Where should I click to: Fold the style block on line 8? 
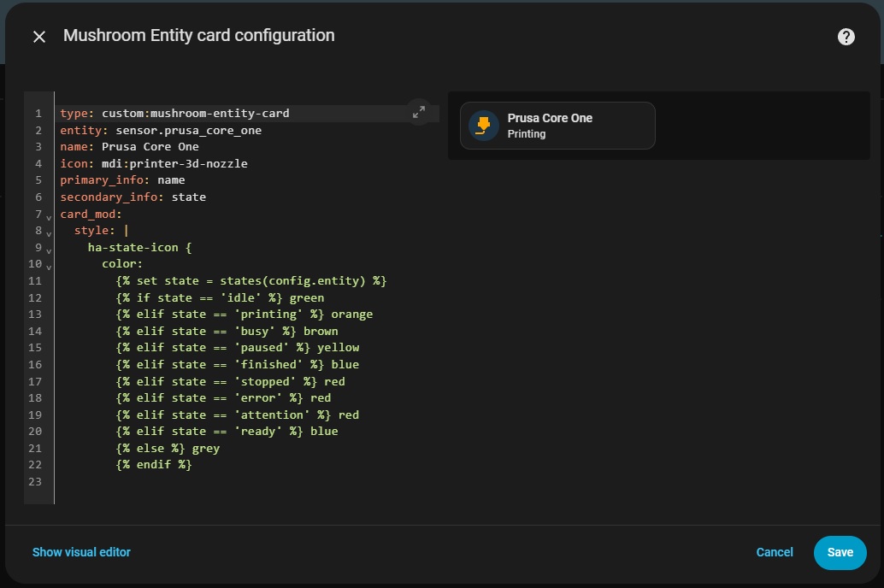pyautogui.click(x=49, y=233)
